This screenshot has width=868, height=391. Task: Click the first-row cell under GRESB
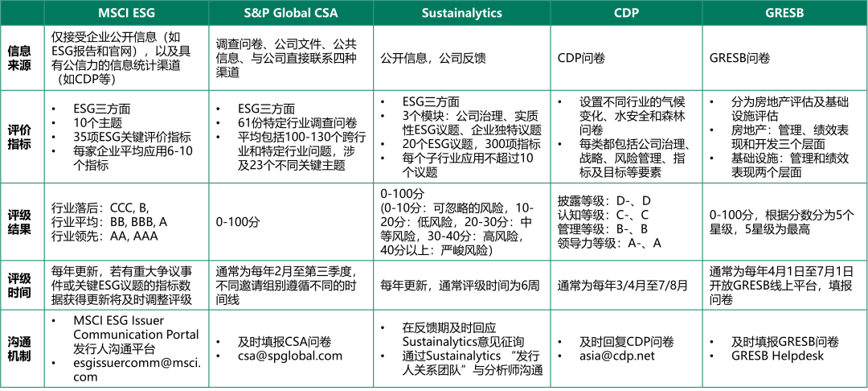[x=784, y=58]
